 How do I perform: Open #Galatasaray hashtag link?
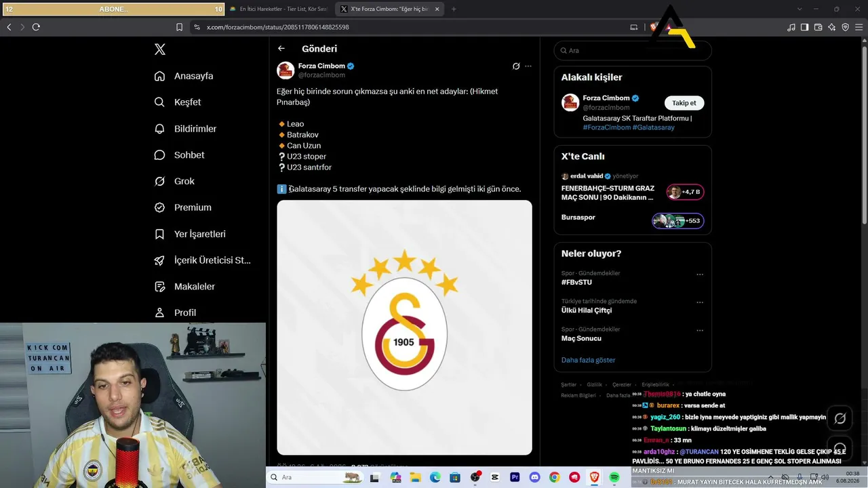click(654, 127)
